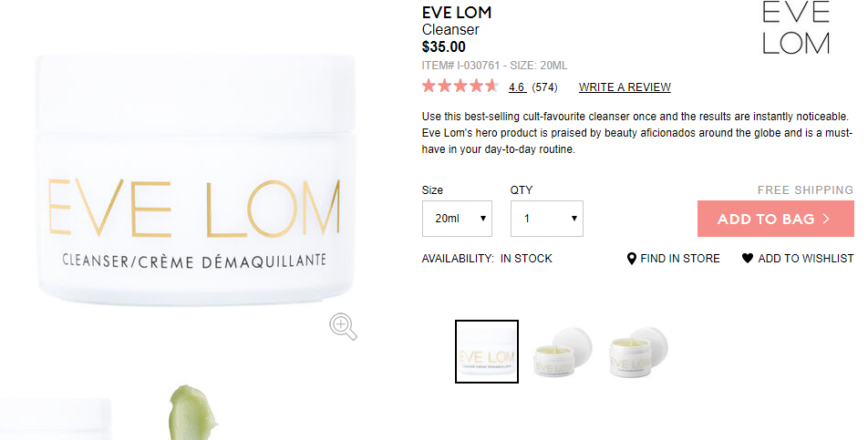Open the QTY dropdown showing 1
Screen dimensions: 868x440
tap(546, 219)
